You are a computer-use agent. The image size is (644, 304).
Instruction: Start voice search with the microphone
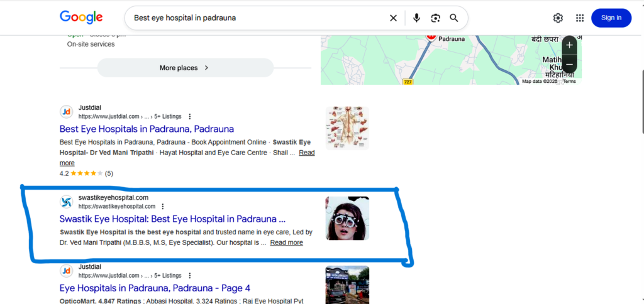click(416, 18)
